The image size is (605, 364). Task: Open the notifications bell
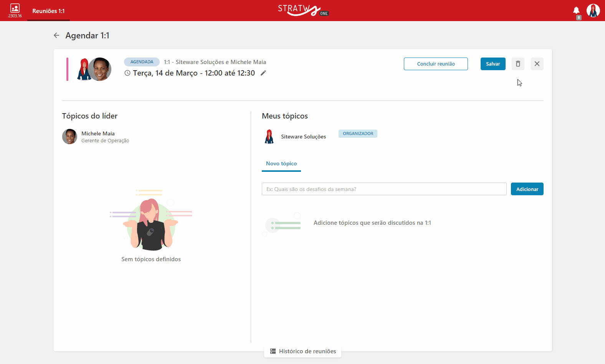[576, 10]
